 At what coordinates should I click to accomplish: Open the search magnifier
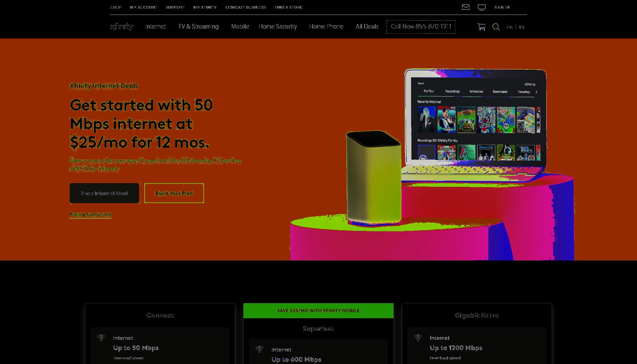click(x=496, y=27)
